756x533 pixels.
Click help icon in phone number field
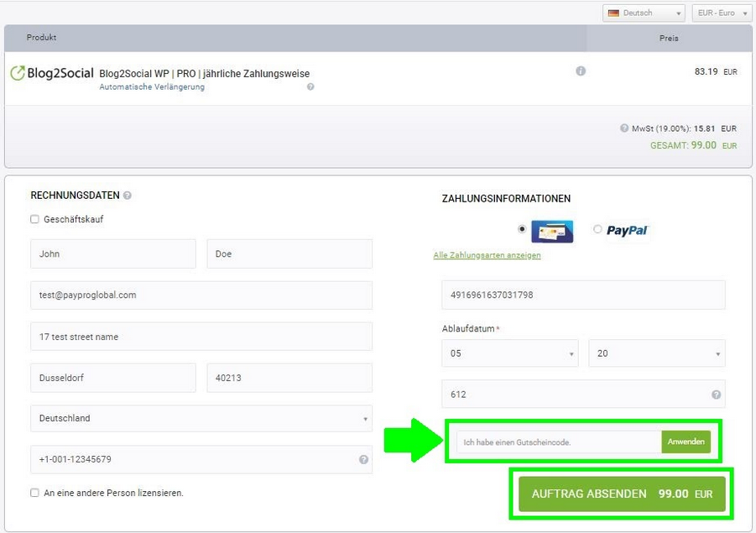[363, 459]
